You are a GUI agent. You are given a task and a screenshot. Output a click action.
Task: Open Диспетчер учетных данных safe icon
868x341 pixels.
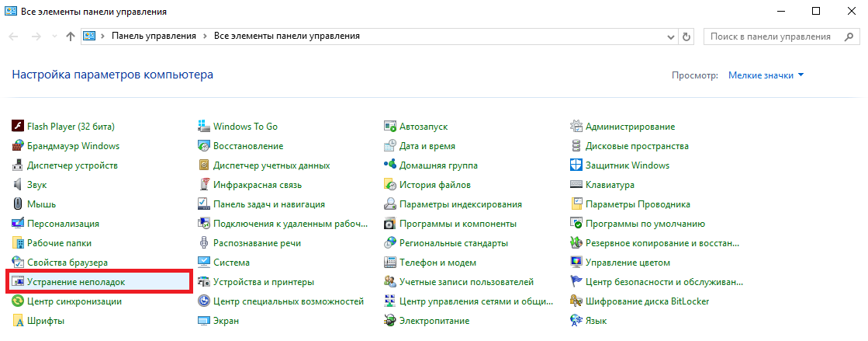click(x=204, y=165)
